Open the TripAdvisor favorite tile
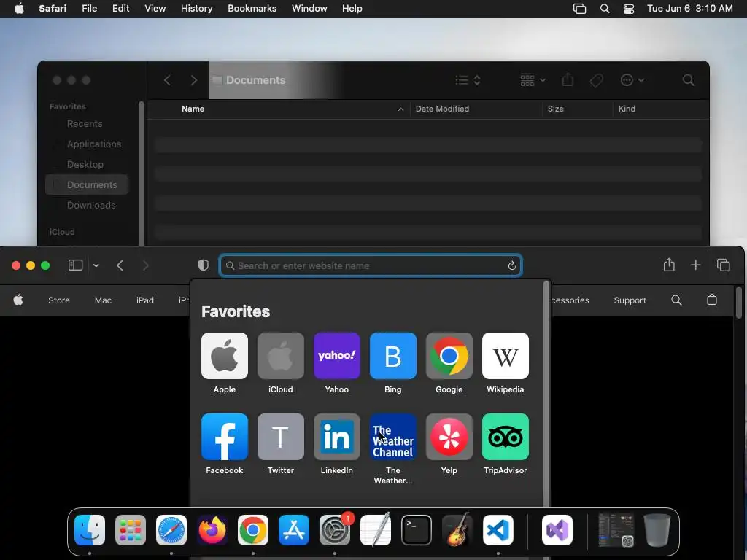The width and height of the screenshot is (747, 560). 506,437
